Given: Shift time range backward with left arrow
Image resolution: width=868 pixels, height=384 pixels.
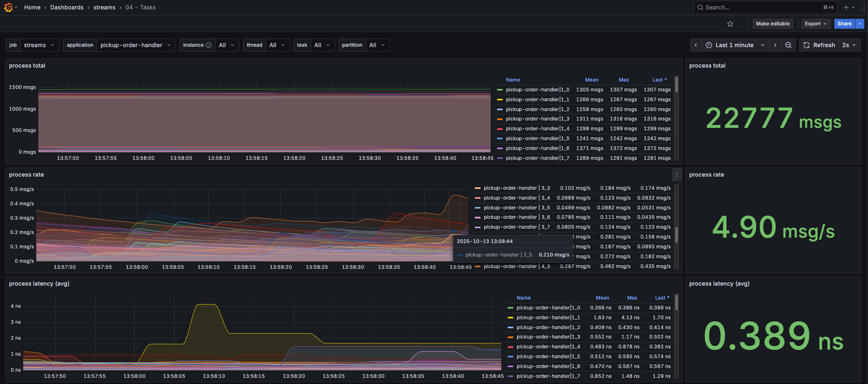Looking at the screenshot, I should (x=696, y=45).
